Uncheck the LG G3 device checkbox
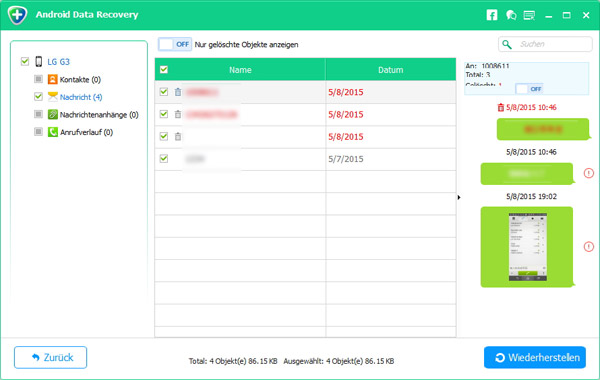The width and height of the screenshot is (600, 380). [25, 61]
